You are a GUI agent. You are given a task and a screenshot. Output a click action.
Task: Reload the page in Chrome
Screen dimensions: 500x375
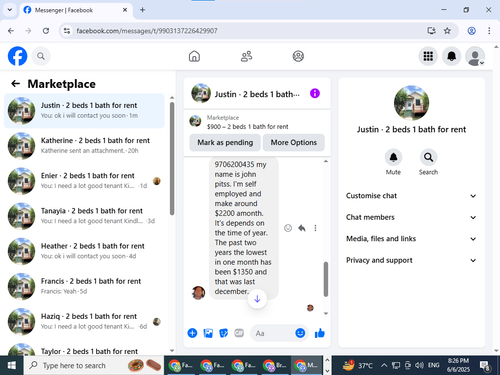coord(46,31)
